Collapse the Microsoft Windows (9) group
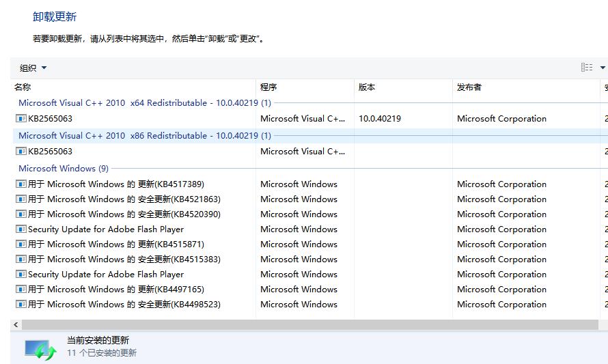Viewport: 608px width, 364px height. click(x=63, y=169)
